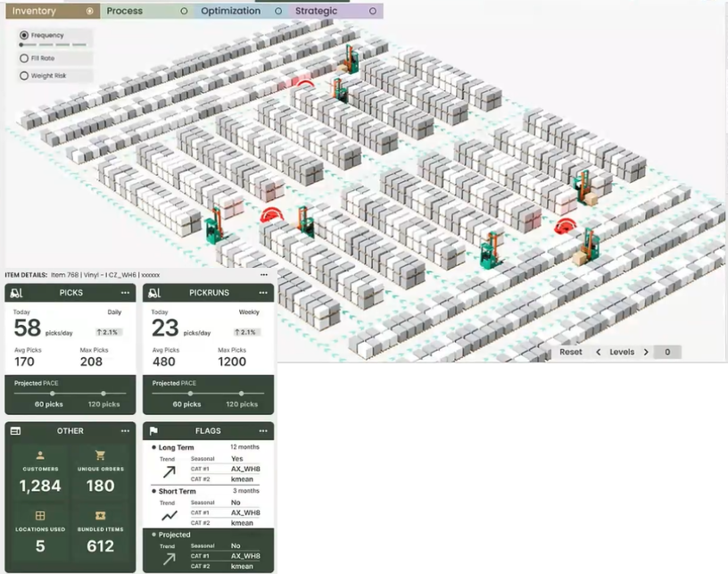The width and height of the screenshot is (728, 574).
Task: Open the PICKS panel three-dot menu
Action: tap(125, 293)
